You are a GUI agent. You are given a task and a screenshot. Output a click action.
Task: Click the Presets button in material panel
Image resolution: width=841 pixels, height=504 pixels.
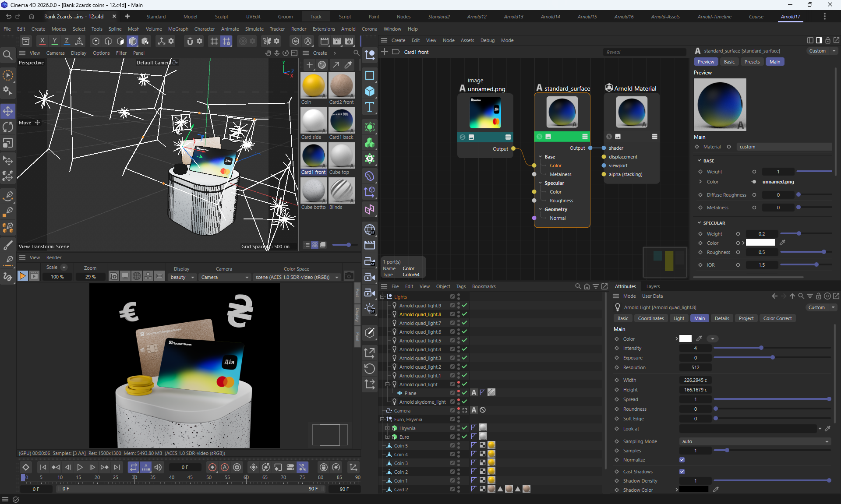[752, 62]
